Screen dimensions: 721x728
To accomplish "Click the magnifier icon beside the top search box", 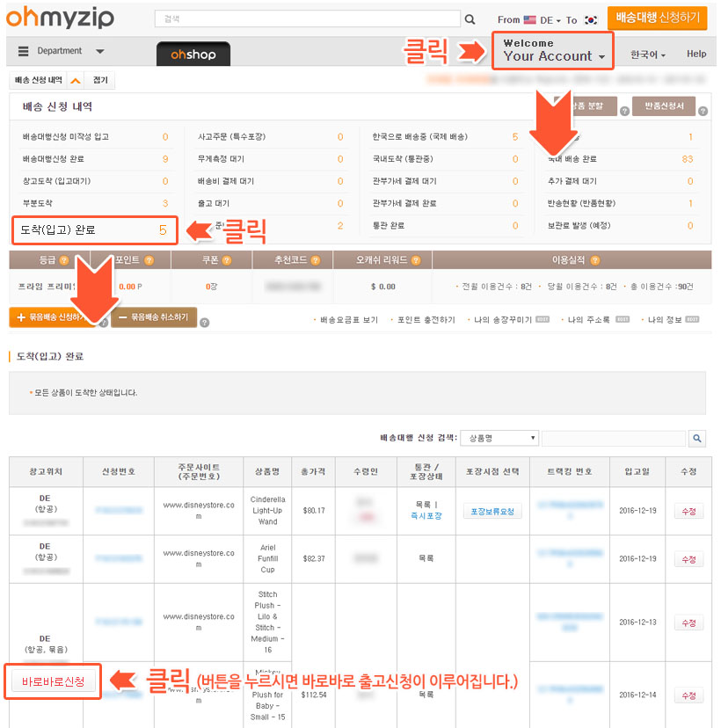I will click(x=470, y=19).
